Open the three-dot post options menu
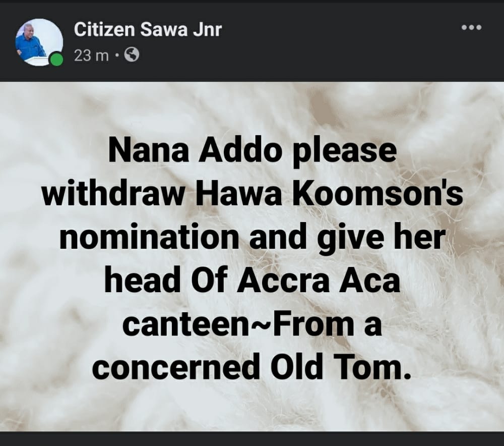504x446 pixels. click(x=472, y=27)
